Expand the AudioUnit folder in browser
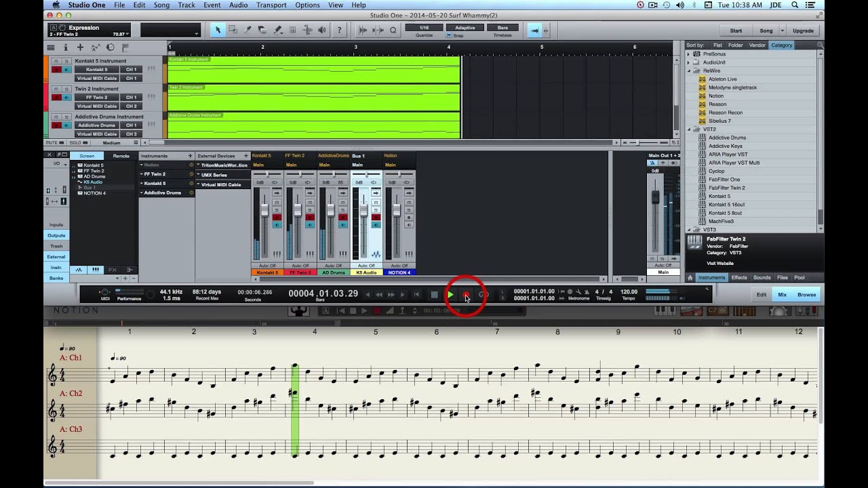The width and height of the screenshot is (868, 488). (x=689, y=62)
